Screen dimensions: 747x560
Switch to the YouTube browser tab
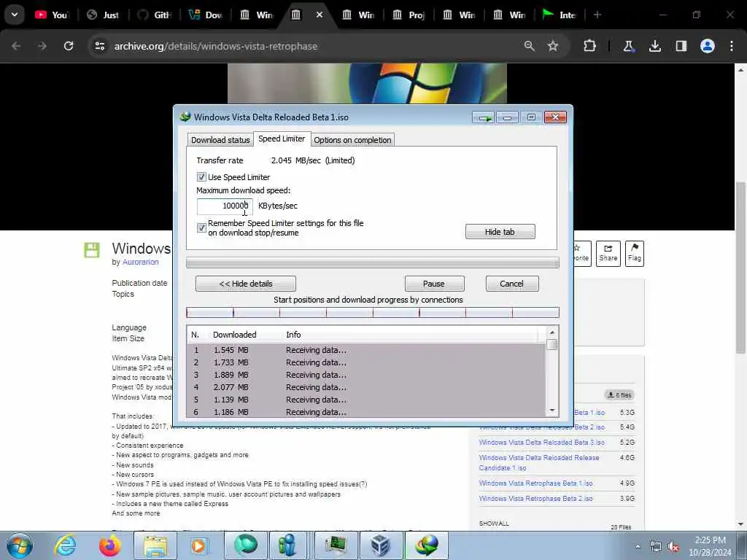click(x=53, y=15)
